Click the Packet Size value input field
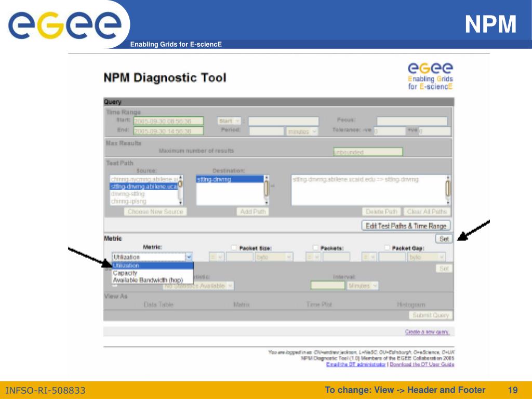This screenshot has height=399, width=532. coord(240,257)
